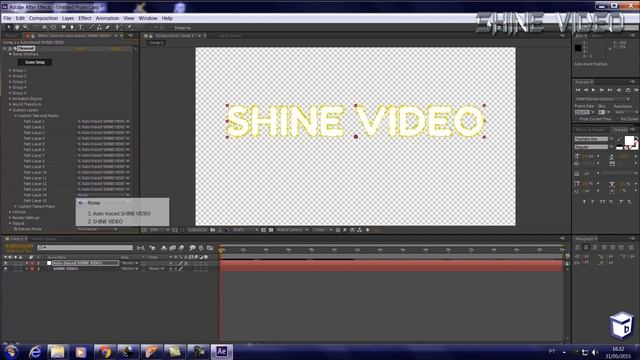The height and width of the screenshot is (360, 640).
Task: Toggle From Current Time checkbox
Action: point(577,119)
